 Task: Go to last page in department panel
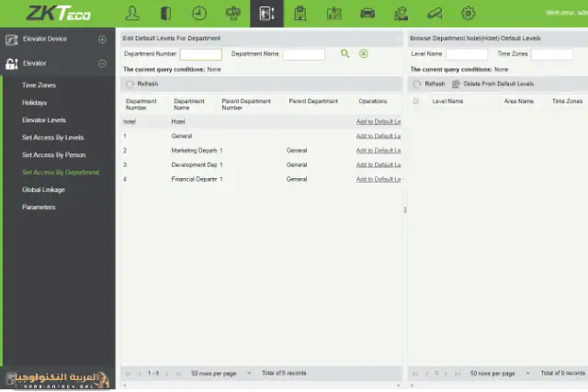(x=178, y=374)
